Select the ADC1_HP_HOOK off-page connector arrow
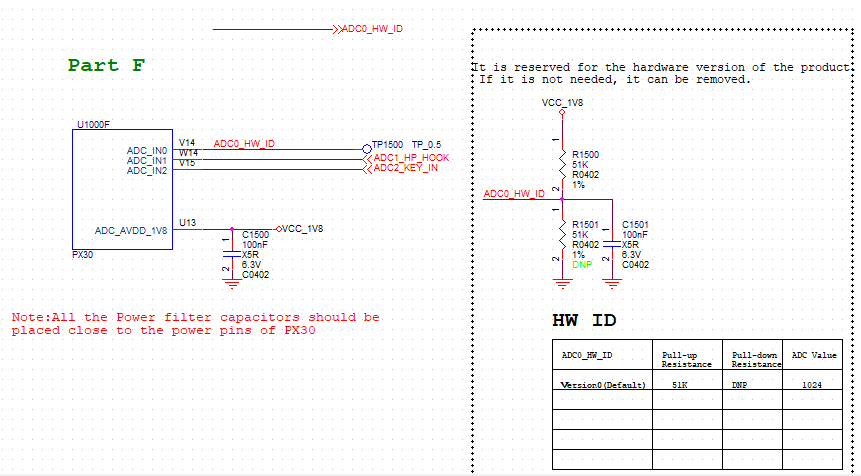This screenshot has width=861, height=476. 367,159
